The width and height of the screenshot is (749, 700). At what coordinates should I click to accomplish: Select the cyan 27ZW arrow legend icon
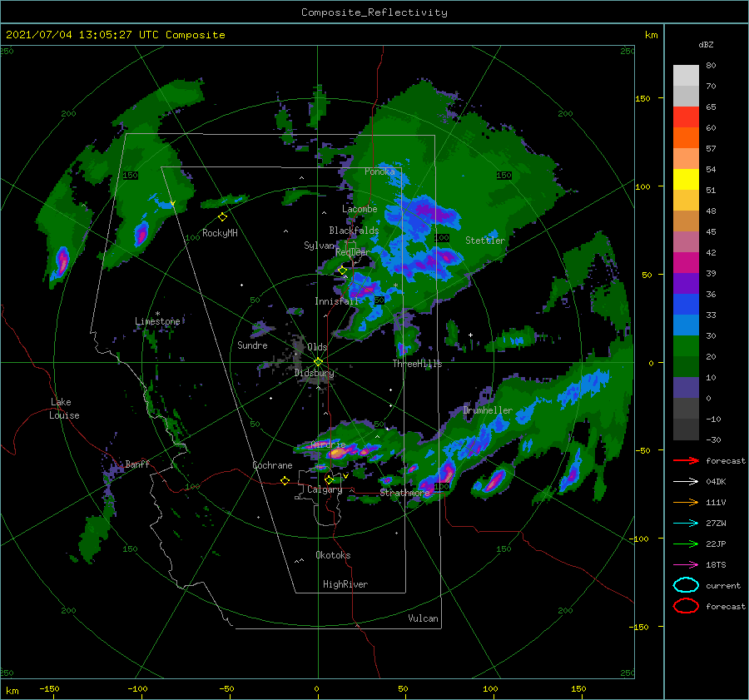(686, 524)
